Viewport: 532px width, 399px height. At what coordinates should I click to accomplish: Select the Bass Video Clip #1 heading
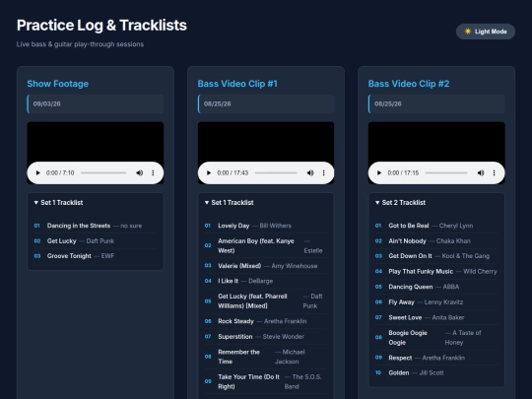pos(237,84)
